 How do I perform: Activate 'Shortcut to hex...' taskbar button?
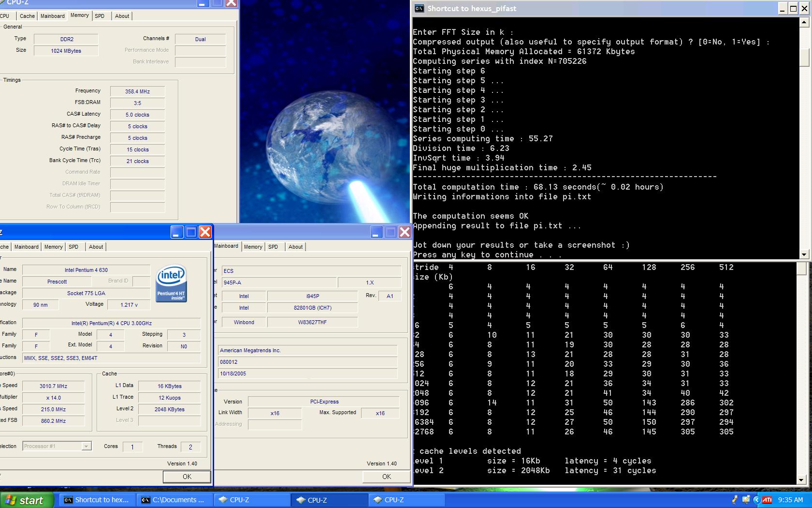pyautogui.click(x=97, y=500)
